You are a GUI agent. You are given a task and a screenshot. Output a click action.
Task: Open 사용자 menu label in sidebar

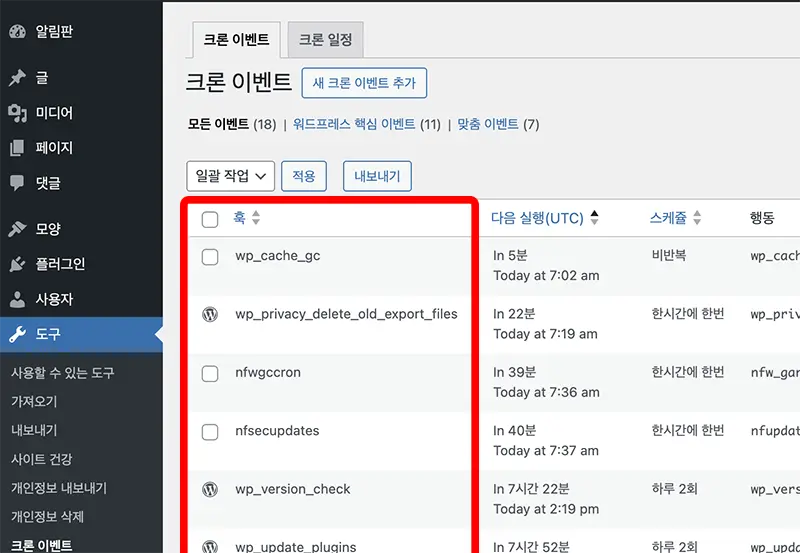click(x=54, y=299)
